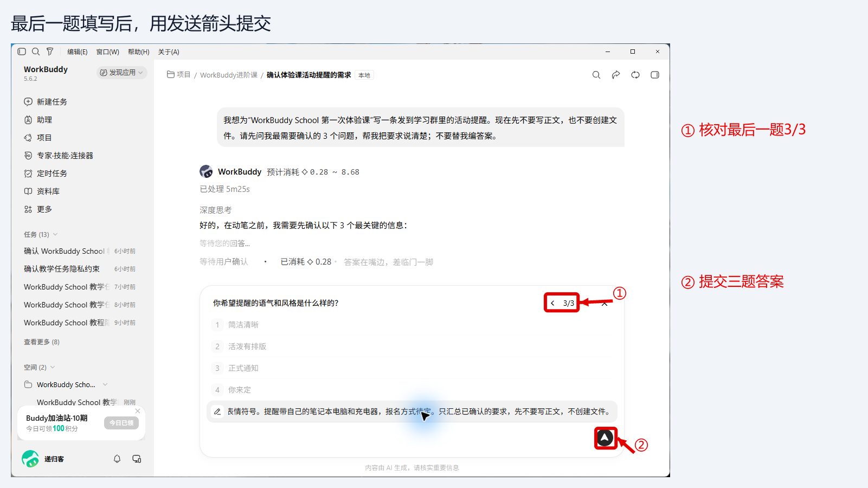Select option 1 简洁清晰
This screenshot has height=488, width=868.
coord(412,325)
